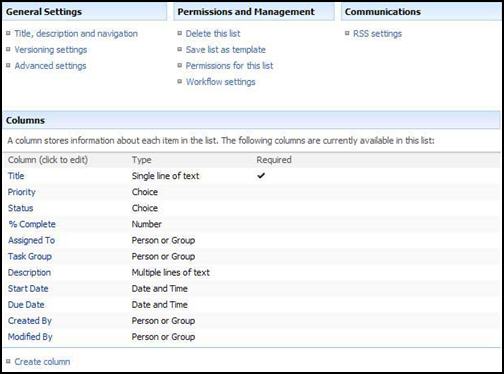Edit the Created By column
The height and width of the screenshot is (374, 504).
[30, 321]
